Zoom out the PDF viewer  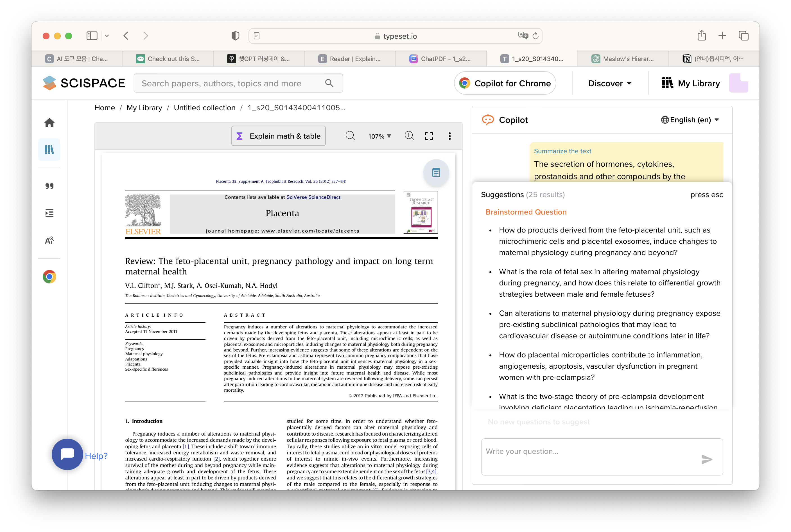click(x=350, y=136)
